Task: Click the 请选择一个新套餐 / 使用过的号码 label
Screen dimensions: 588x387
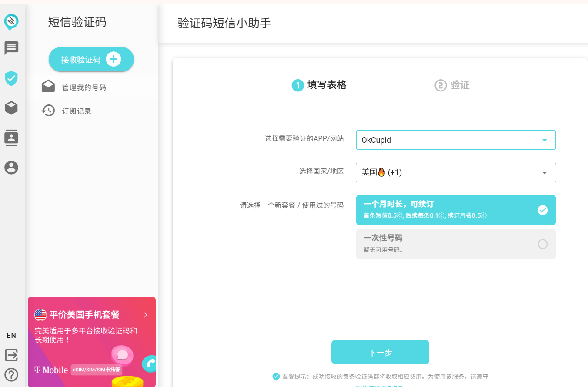Action: point(292,205)
